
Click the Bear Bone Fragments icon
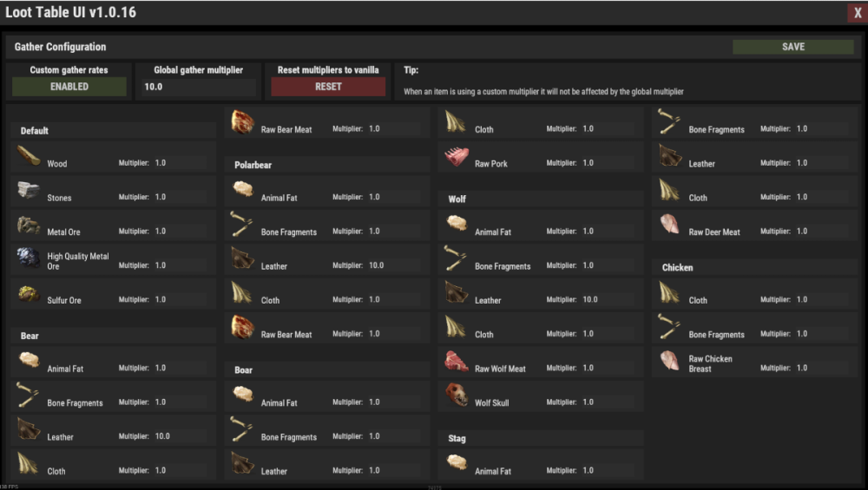[29, 395]
